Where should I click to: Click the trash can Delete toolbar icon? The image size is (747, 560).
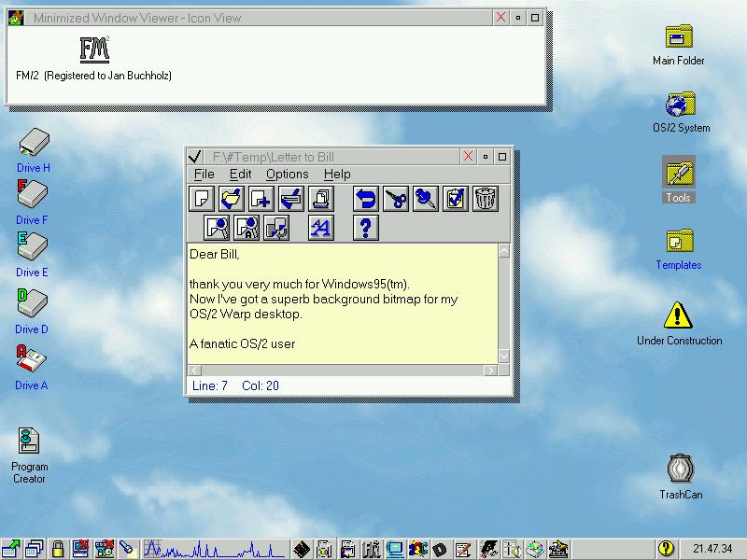point(485,198)
